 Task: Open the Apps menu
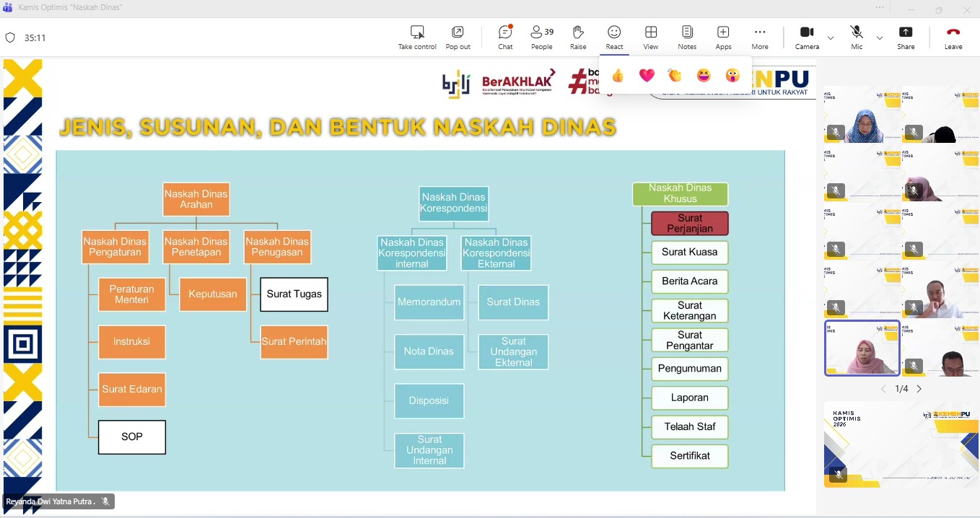[723, 37]
